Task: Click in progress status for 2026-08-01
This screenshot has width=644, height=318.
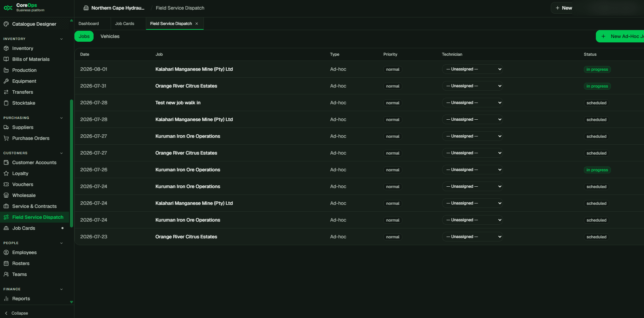Action: [x=597, y=69]
